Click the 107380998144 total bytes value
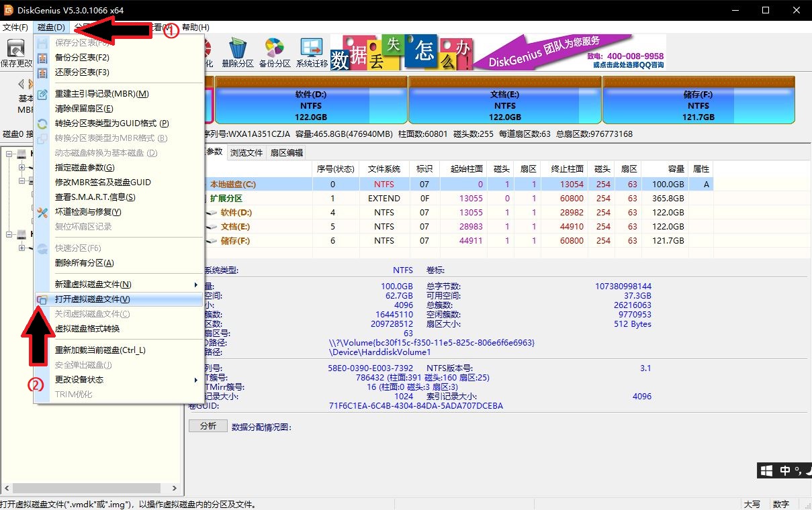The width and height of the screenshot is (812, 510). pyautogui.click(x=623, y=287)
